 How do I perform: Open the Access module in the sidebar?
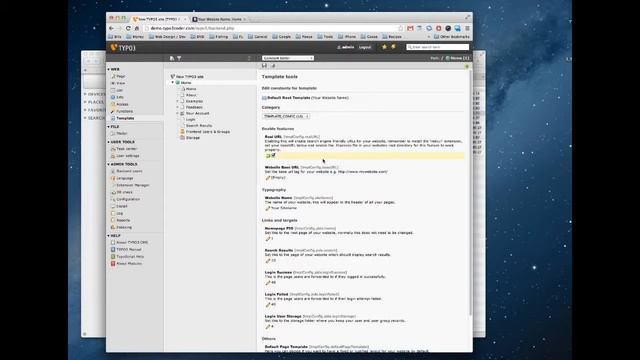point(122,104)
